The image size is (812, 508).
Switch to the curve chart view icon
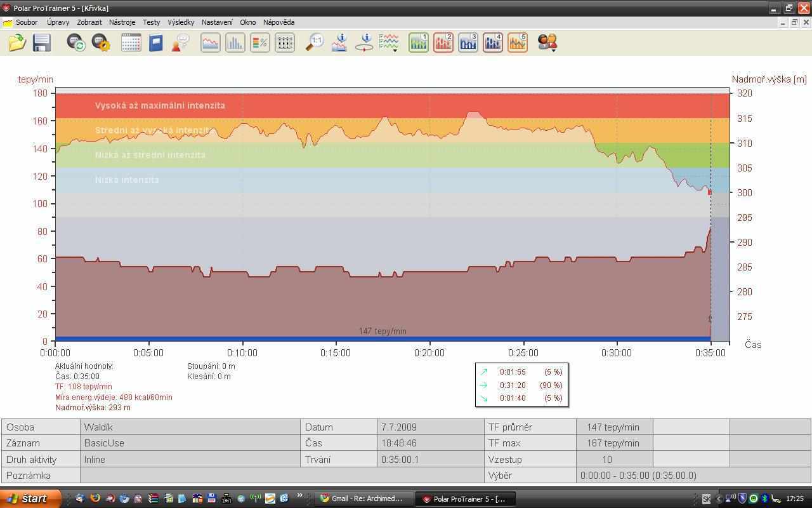click(x=211, y=43)
